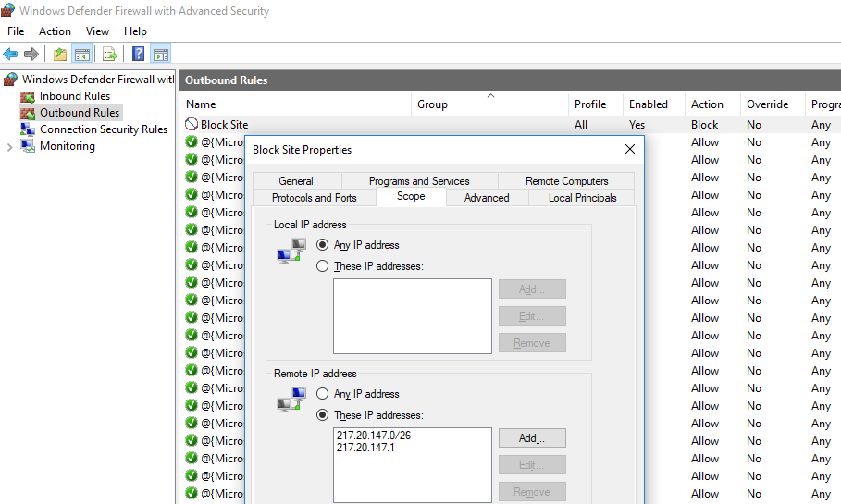Select the Inbound Rules node

coord(74,96)
